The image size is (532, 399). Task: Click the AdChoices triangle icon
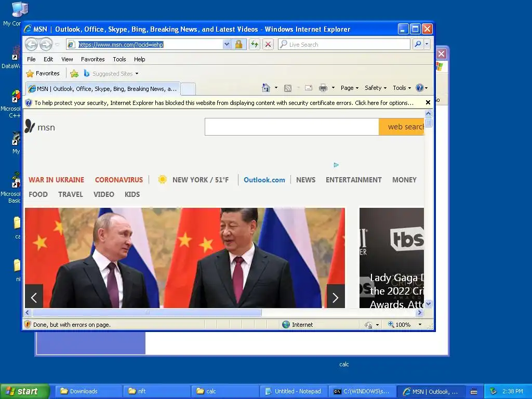click(x=336, y=165)
